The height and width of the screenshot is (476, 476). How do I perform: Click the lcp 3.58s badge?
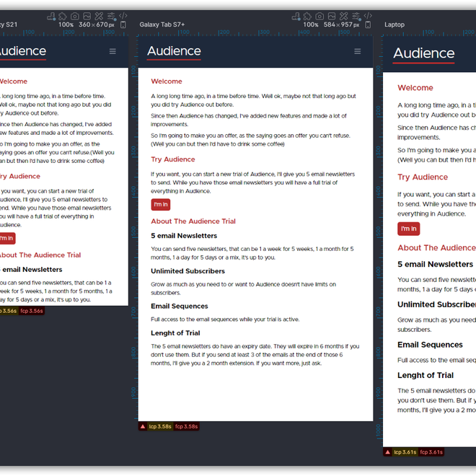pyautogui.click(x=160, y=426)
